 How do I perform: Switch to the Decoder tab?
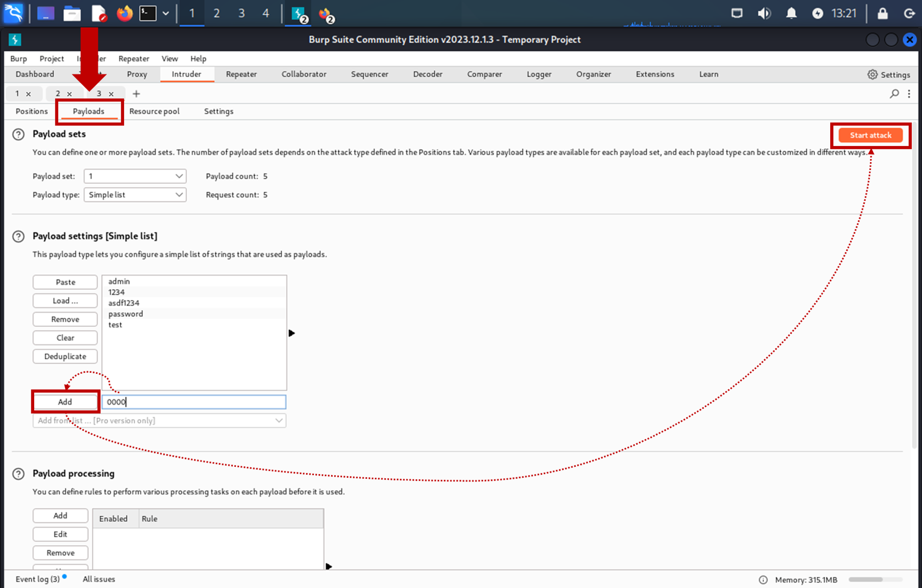click(x=428, y=74)
